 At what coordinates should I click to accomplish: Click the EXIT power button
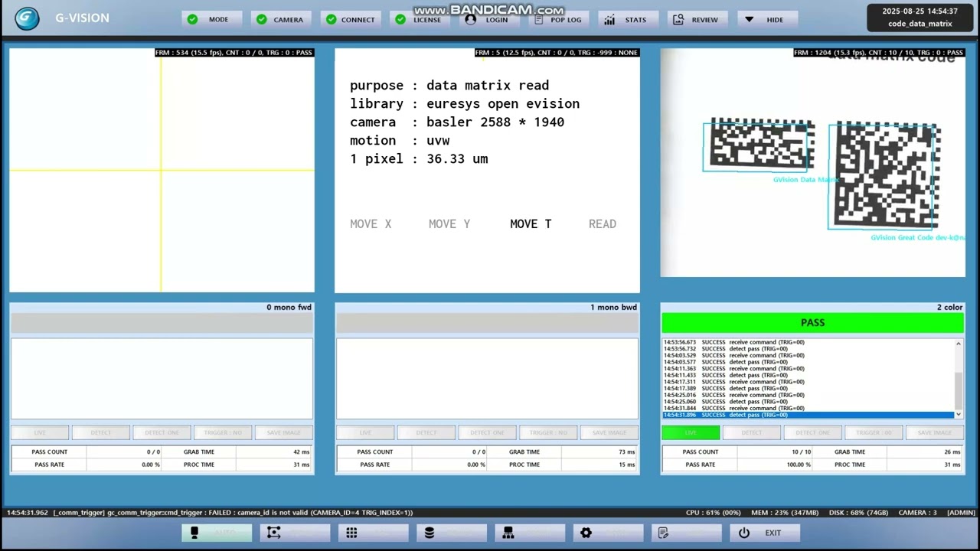coord(765,533)
